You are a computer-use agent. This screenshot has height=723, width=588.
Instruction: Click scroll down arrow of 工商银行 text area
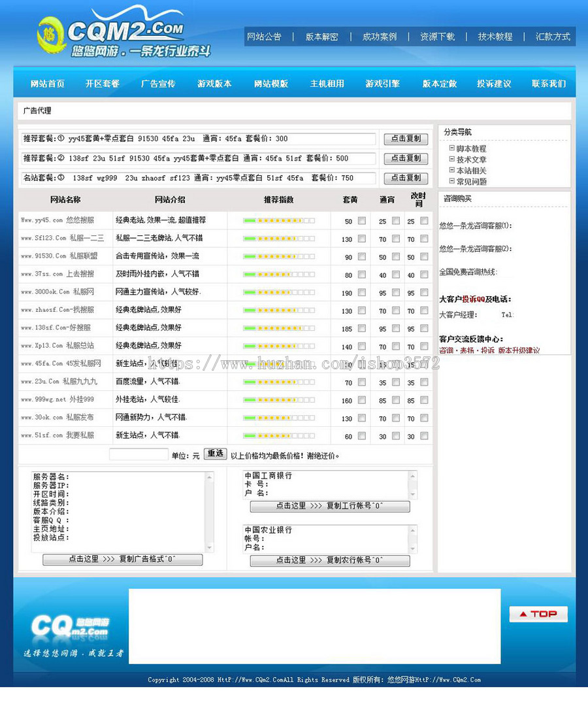coord(413,494)
